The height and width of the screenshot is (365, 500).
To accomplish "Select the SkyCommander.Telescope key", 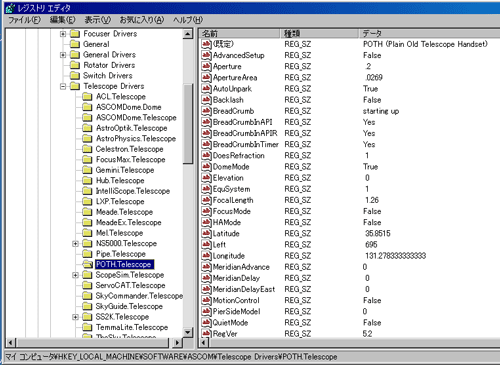I will (139, 296).
